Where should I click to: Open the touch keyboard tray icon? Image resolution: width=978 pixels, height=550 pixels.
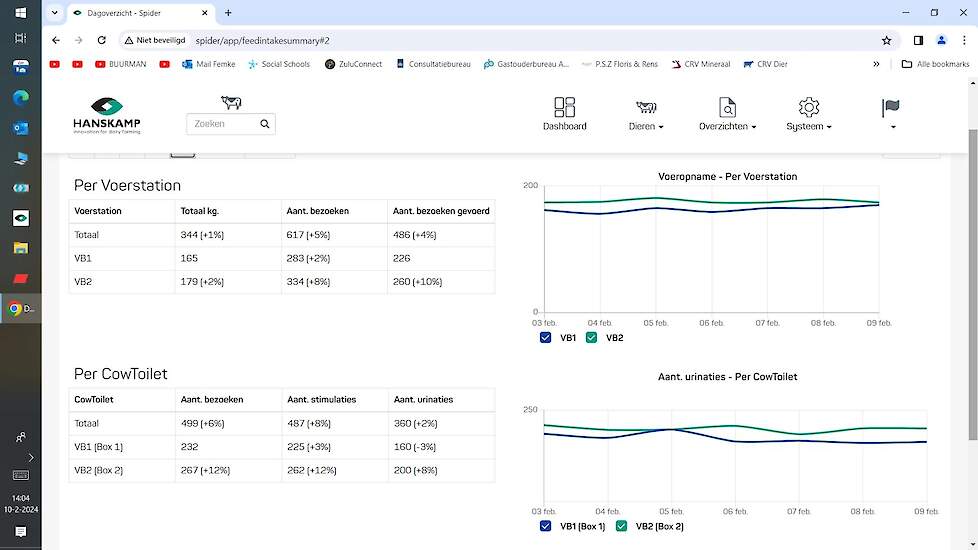pyautogui.click(x=21, y=475)
